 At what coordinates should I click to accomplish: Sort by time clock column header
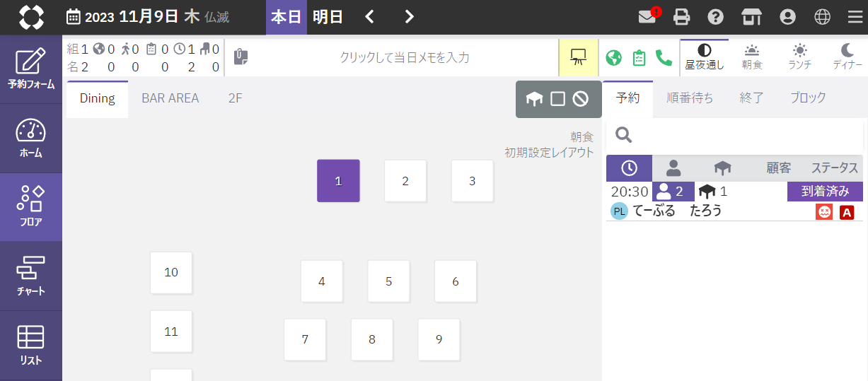coord(628,168)
